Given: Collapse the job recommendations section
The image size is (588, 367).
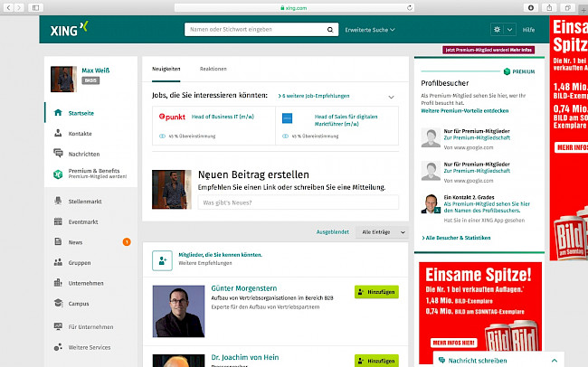Looking at the screenshot, I should click(x=391, y=96).
